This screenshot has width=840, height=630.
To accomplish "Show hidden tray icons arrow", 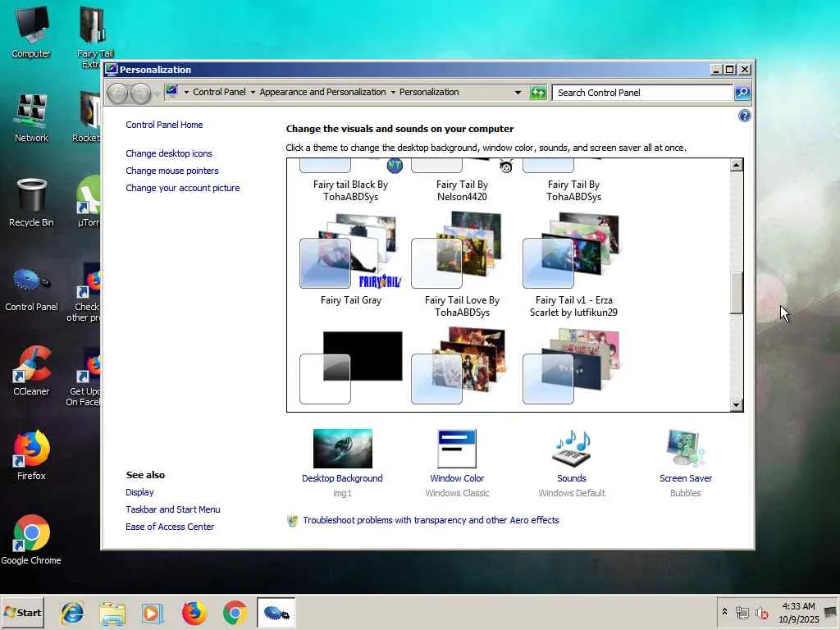I will (724, 612).
